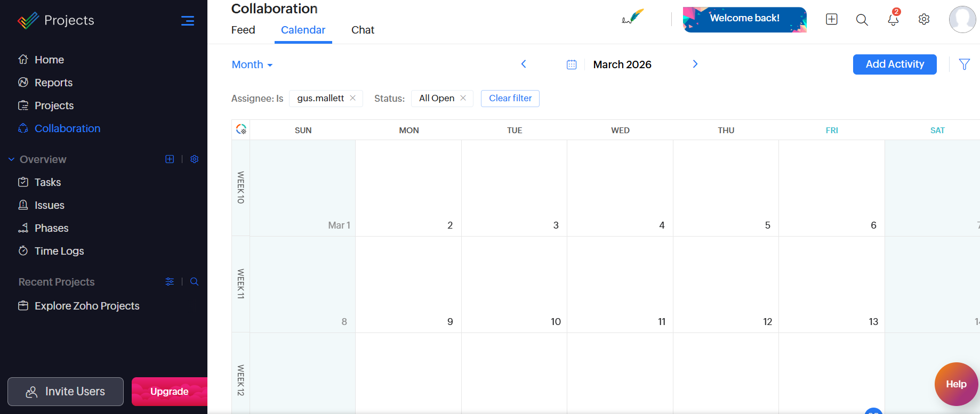Remove the gus.mallett assignee filter
The width and height of the screenshot is (980, 414).
[353, 98]
